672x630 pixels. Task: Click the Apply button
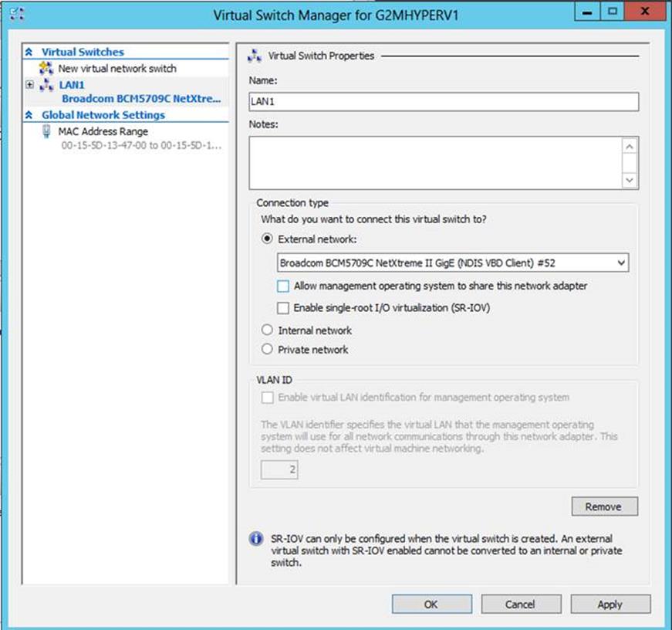click(610, 605)
